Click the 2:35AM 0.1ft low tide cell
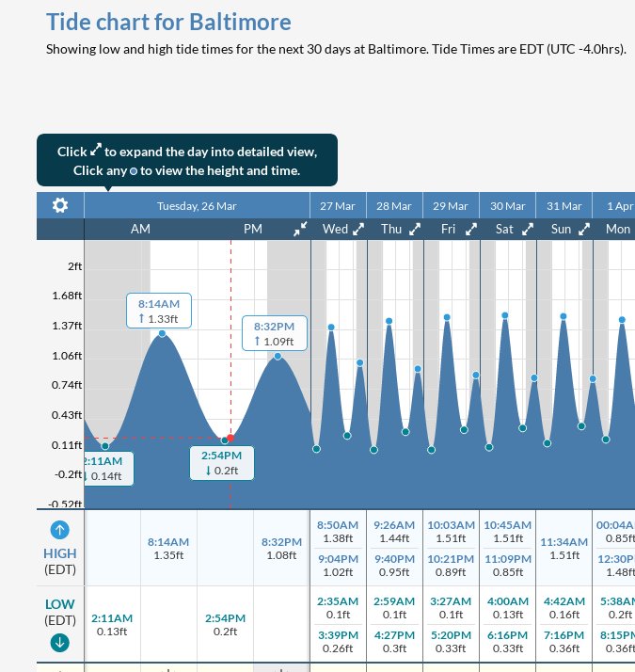 338,608
